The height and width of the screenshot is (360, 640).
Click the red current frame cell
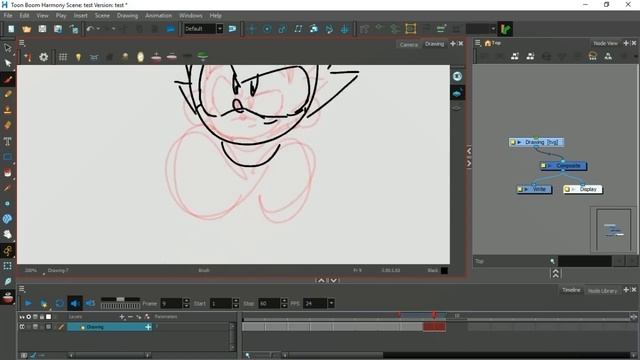click(434, 327)
